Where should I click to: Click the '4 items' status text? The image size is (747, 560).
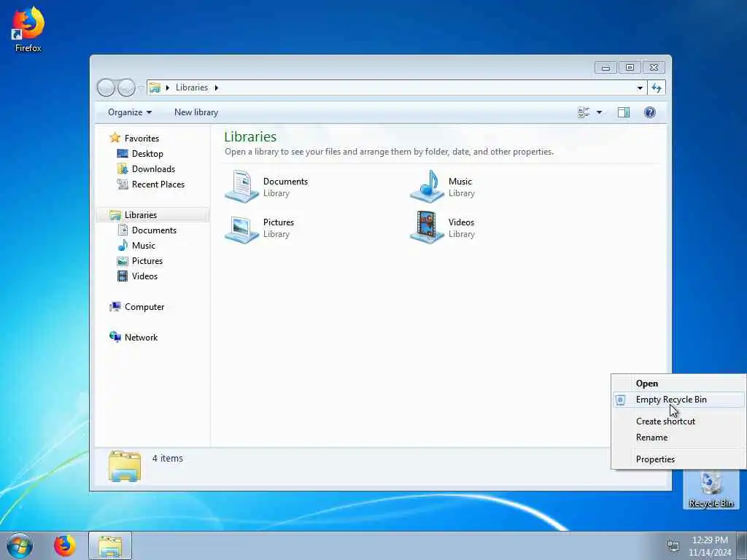[167, 458]
